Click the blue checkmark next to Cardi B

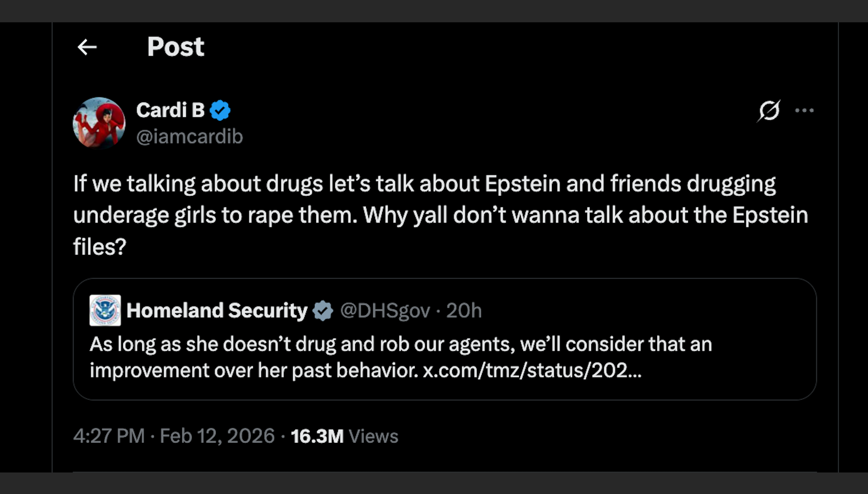pos(221,110)
